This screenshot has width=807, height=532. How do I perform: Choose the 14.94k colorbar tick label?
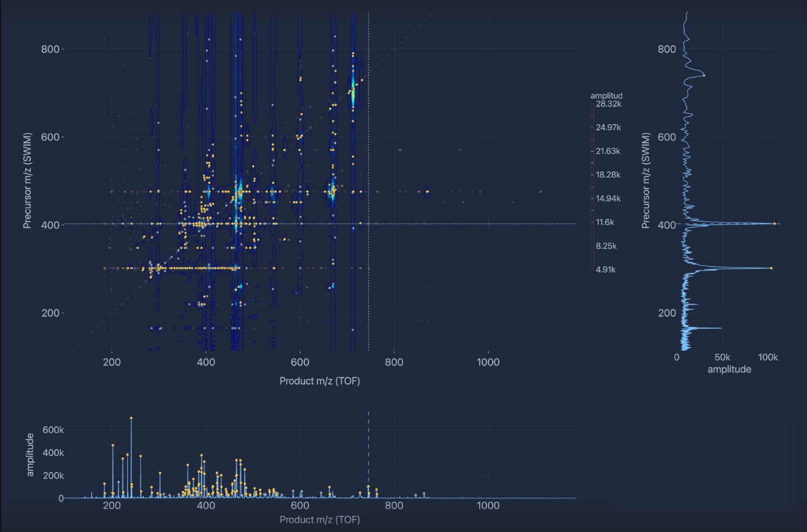(609, 199)
